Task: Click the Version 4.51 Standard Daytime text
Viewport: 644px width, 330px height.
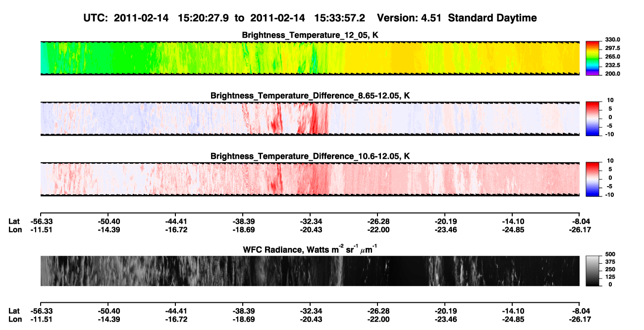Action: pyautogui.click(x=457, y=18)
